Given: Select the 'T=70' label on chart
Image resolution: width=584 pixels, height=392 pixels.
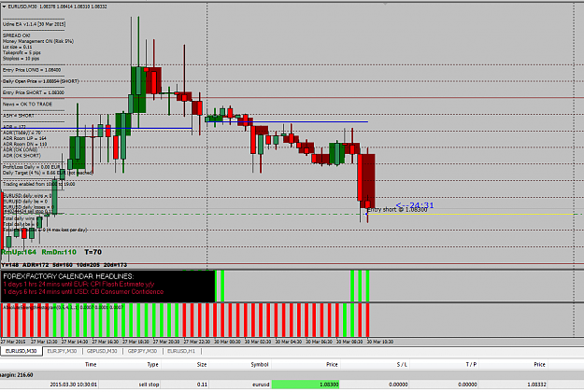Looking at the screenshot, I should pos(93,252).
